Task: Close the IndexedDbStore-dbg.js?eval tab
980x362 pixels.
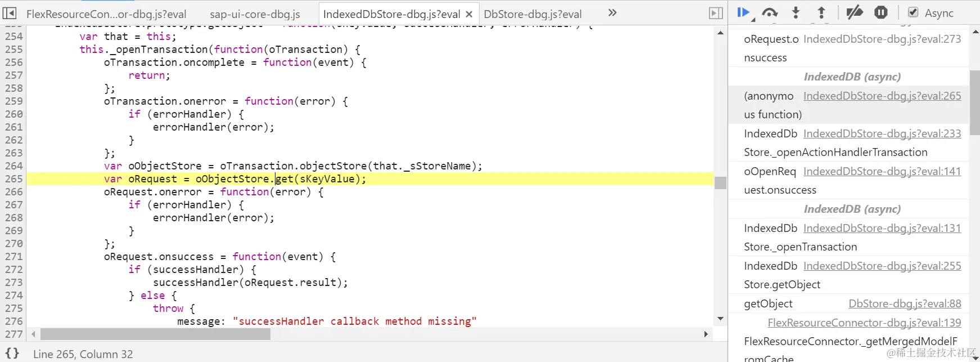Action: point(469,14)
